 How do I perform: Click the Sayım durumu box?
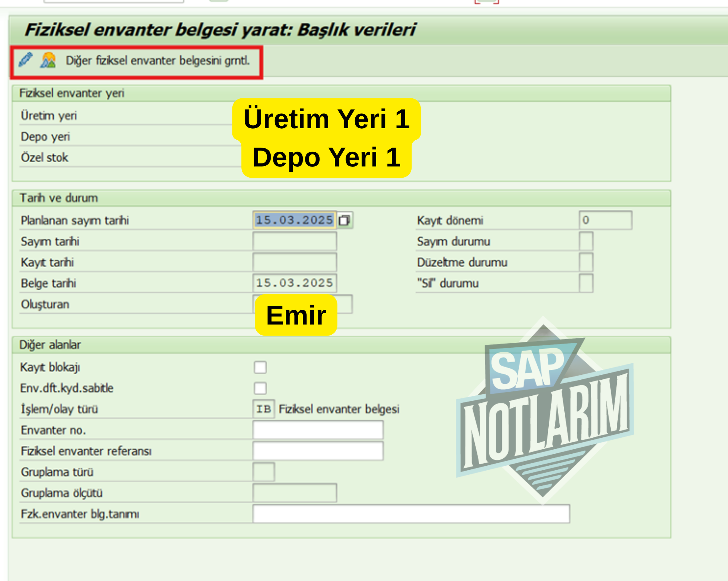[x=586, y=241]
